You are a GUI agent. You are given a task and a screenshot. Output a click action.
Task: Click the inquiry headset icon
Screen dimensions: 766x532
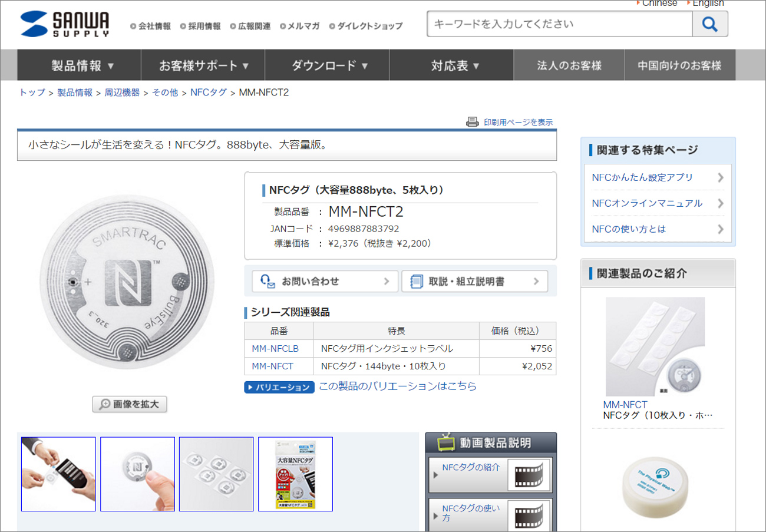point(268,281)
